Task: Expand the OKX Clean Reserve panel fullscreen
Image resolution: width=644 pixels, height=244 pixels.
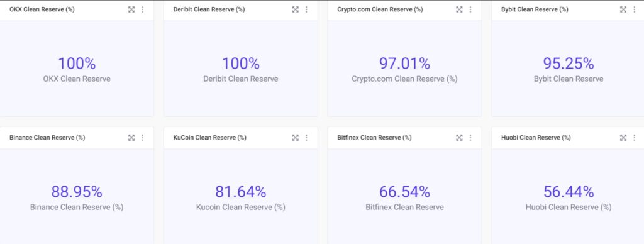Action: 131,9
